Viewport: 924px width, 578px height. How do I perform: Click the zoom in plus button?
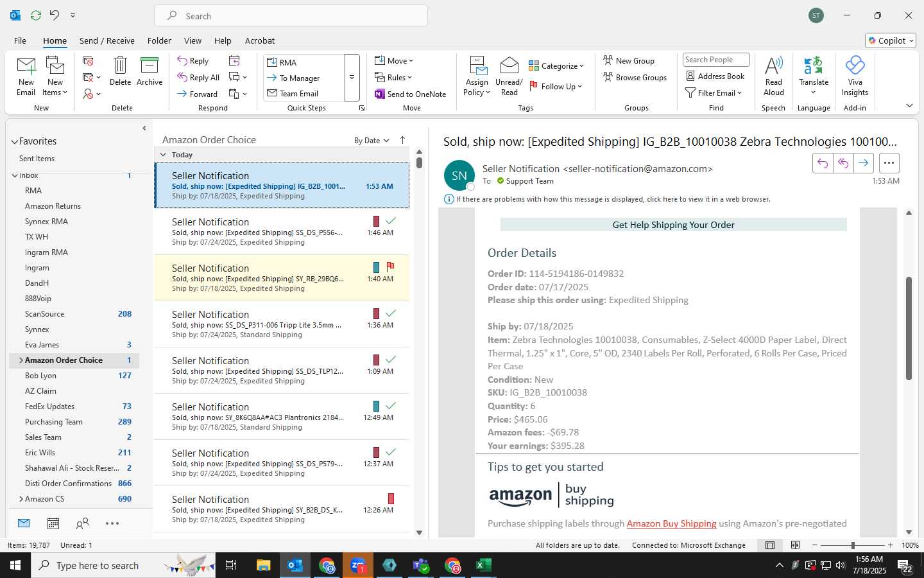pyautogui.click(x=891, y=545)
